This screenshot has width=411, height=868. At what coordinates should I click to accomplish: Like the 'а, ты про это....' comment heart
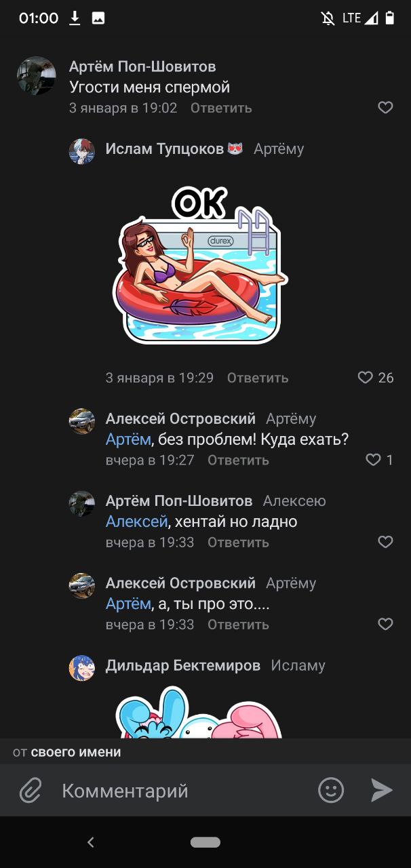[x=385, y=624]
